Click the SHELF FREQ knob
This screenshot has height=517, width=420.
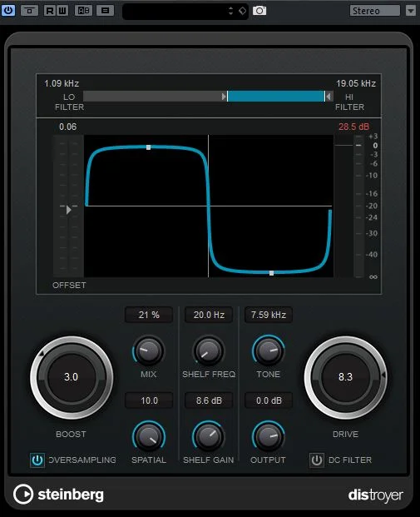[208, 350]
